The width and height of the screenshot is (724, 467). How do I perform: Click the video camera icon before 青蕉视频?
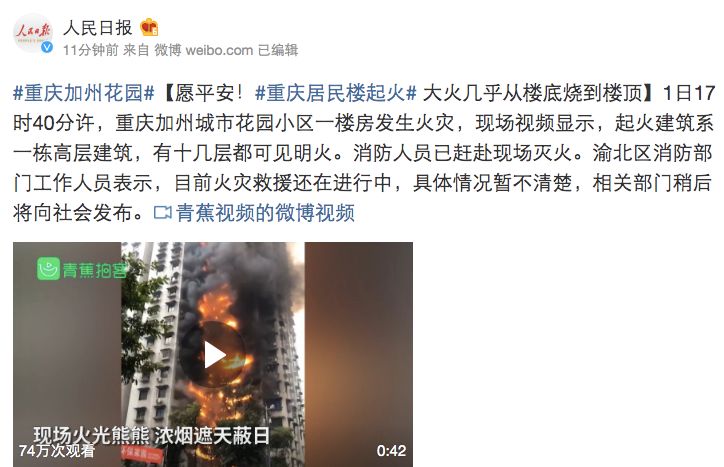point(163,213)
